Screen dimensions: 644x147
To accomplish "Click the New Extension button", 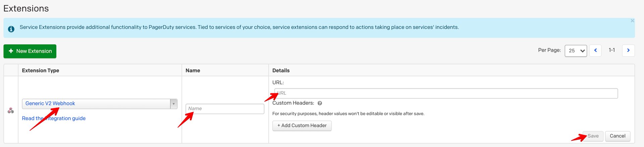I will 30,51.
